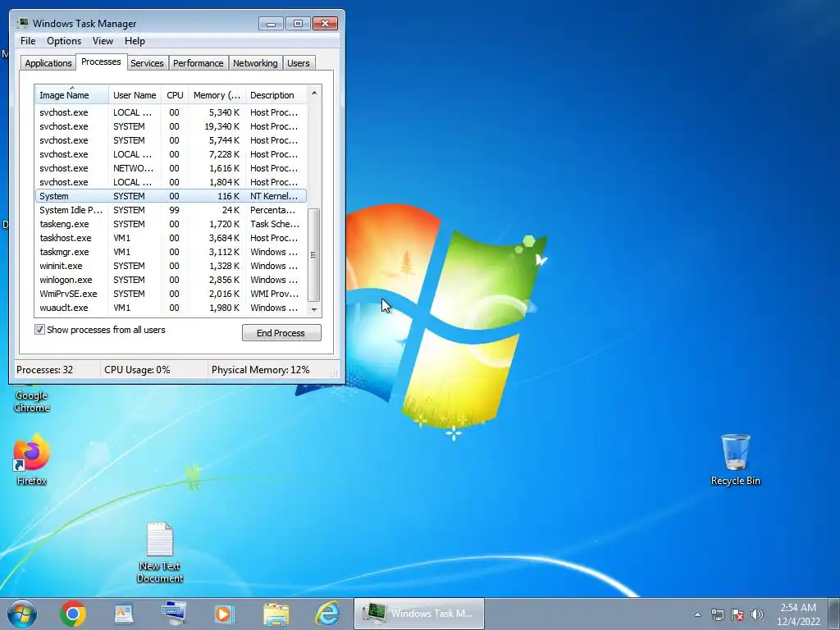This screenshot has width=840, height=630.
Task: Select svchost.exe using 19,340 K memory
Action: pyautogui.click(x=171, y=126)
